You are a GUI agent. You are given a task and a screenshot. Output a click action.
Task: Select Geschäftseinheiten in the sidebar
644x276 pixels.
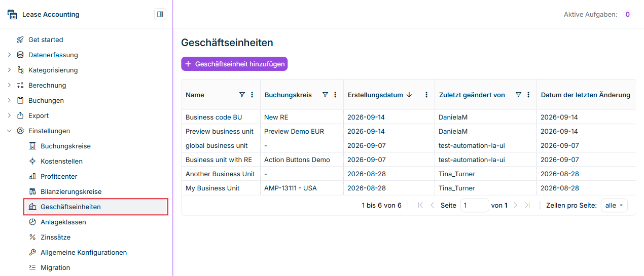click(x=96, y=207)
